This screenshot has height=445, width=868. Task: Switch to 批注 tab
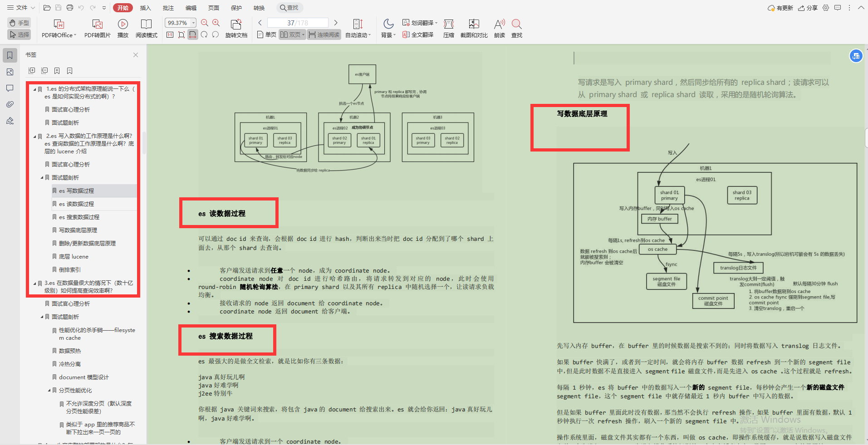tap(168, 8)
